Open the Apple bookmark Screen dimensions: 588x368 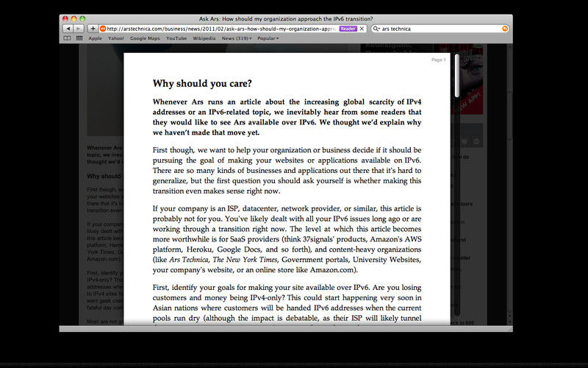click(96, 38)
